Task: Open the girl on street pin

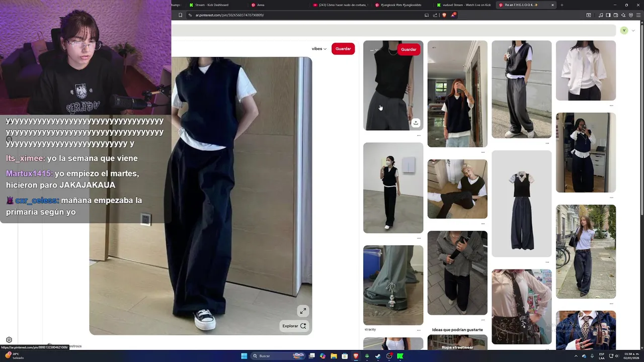Action: click(x=586, y=251)
